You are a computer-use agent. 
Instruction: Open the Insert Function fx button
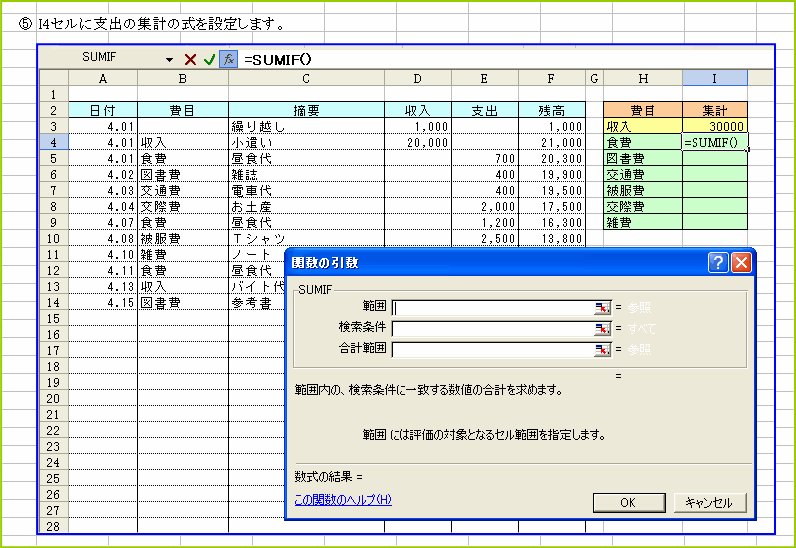point(228,59)
